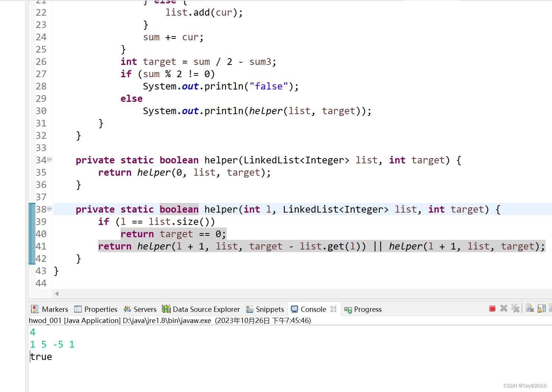The width and height of the screenshot is (552, 392).
Task: Click line number 41 in the gutter
Action: [41, 246]
